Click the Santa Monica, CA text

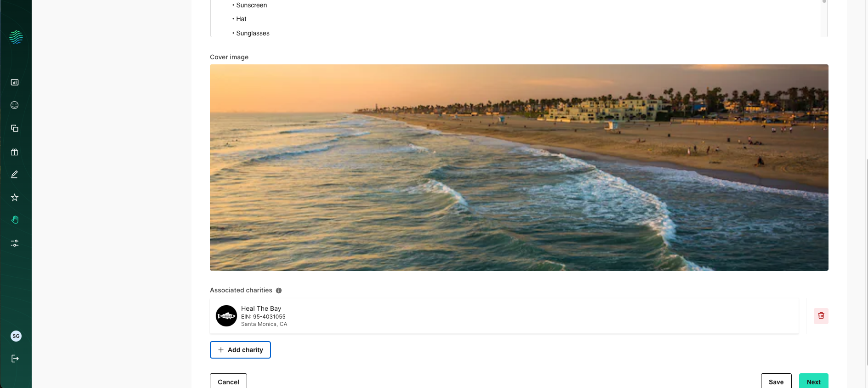(x=264, y=324)
